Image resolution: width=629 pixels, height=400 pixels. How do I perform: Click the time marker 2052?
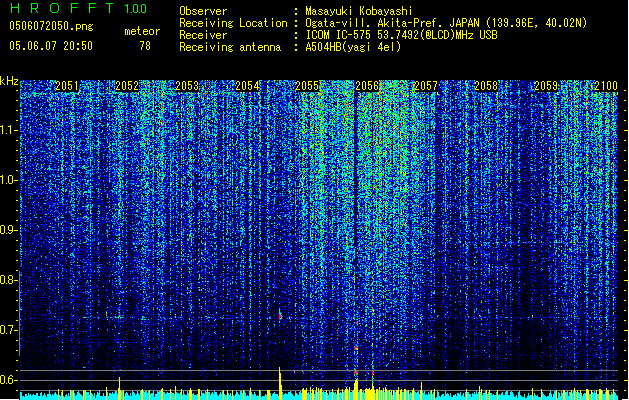click(127, 86)
